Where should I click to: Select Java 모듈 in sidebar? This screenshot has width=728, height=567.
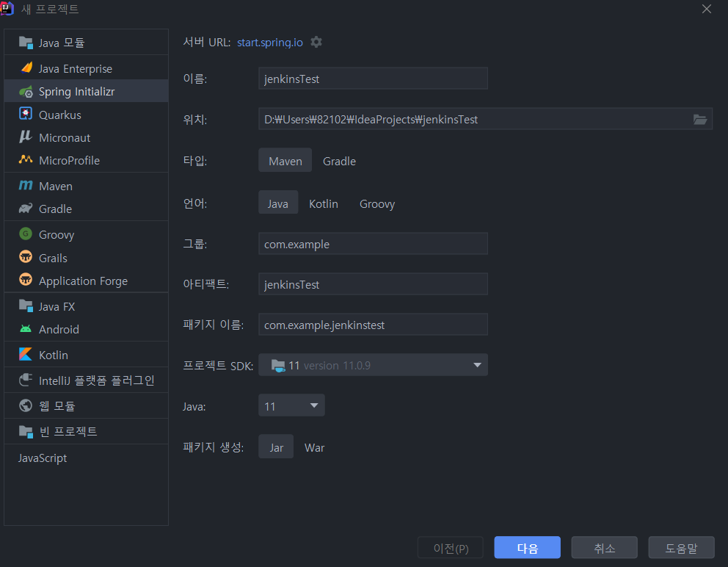(87, 43)
